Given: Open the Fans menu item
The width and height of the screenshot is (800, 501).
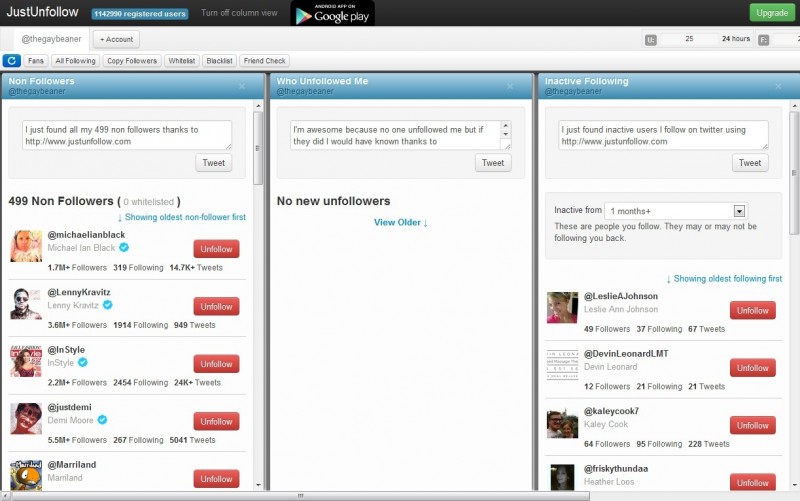Looking at the screenshot, I should 36,61.
